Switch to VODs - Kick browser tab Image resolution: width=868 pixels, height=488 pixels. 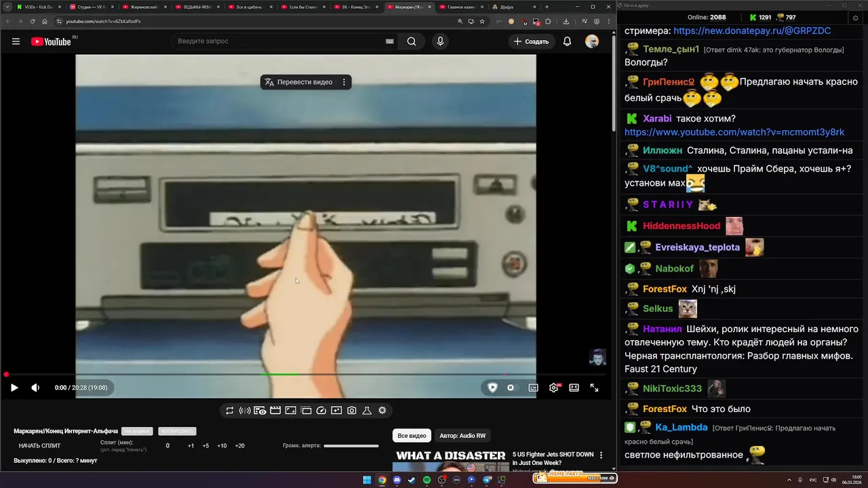(x=39, y=7)
